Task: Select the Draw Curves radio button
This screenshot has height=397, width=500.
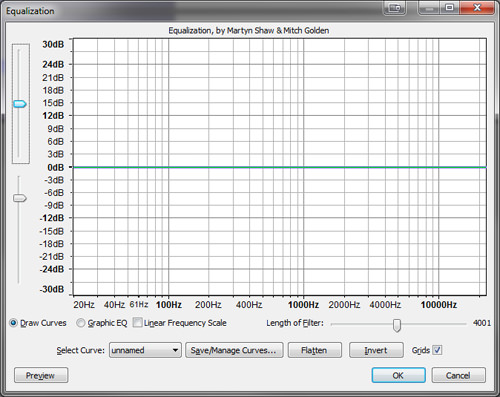Action: click(x=13, y=323)
